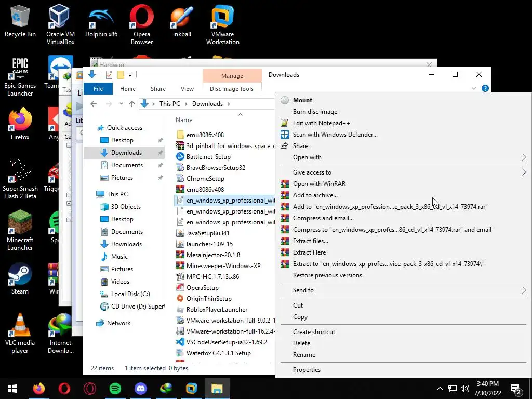
Task: Open the quick access toolbar customize dropdown
Action: 130,75
